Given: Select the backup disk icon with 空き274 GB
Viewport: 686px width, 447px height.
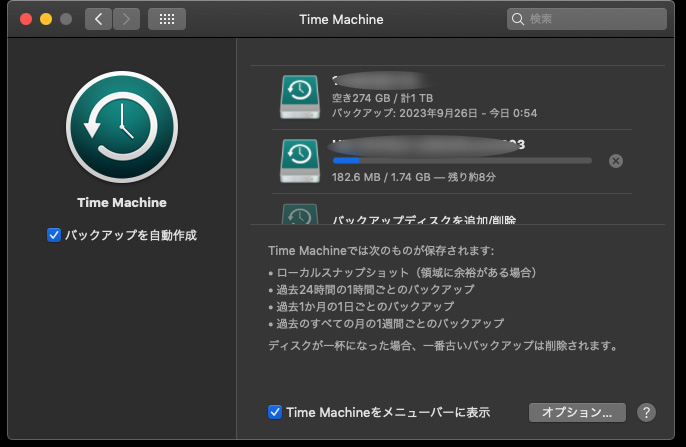Looking at the screenshot, I should 300,97.
